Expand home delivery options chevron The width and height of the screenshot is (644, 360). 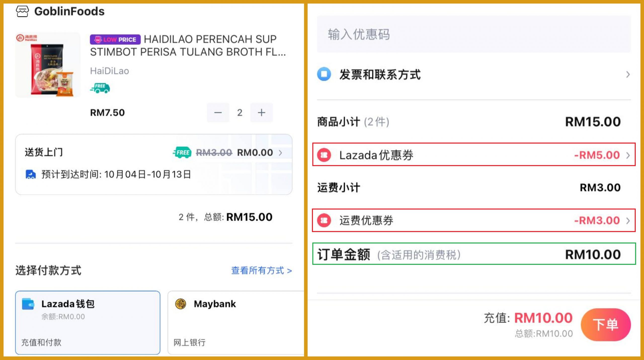click(x=280, y=153)
